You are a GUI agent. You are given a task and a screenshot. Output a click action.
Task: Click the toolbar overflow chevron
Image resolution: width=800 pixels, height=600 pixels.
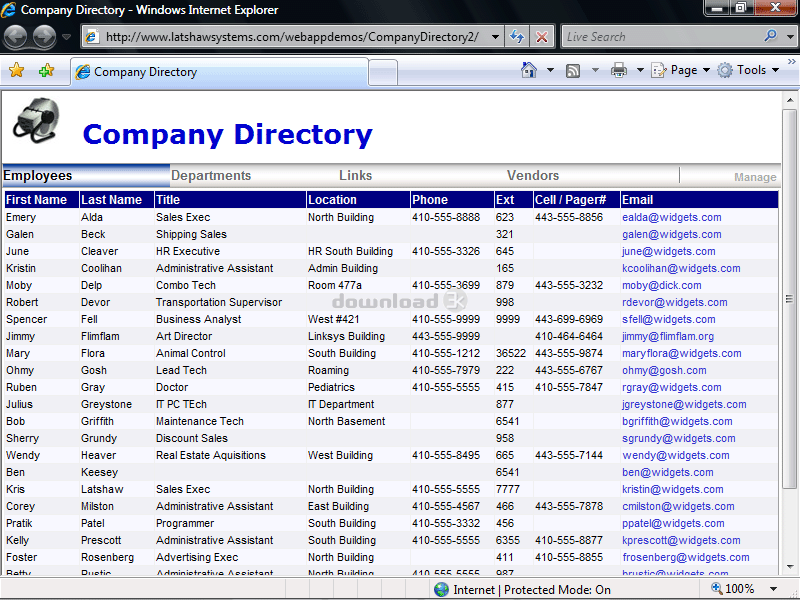click(791, 62)
